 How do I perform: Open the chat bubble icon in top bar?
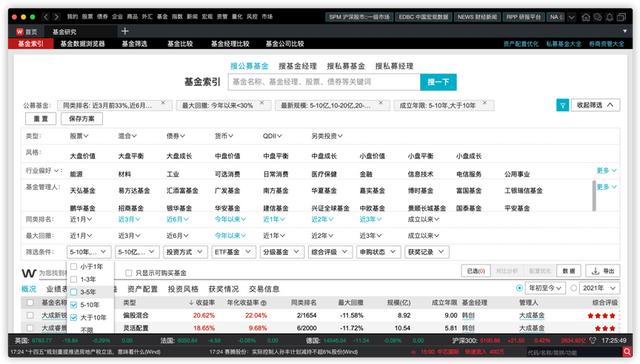(598, 17)
